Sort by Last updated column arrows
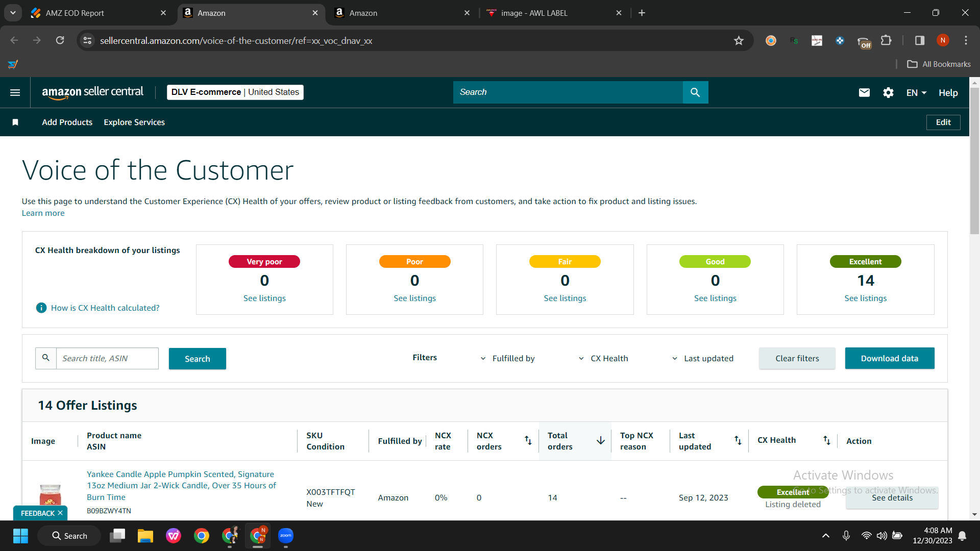This screenshot has height=551, width=980. coord(738,440)
